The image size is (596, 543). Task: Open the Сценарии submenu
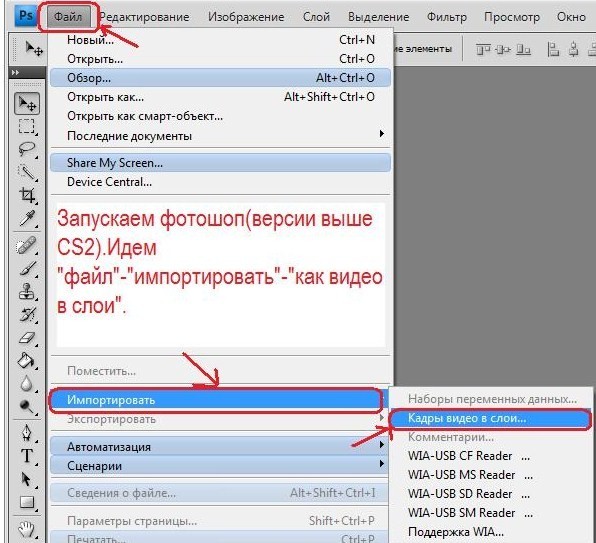(220, 465)
